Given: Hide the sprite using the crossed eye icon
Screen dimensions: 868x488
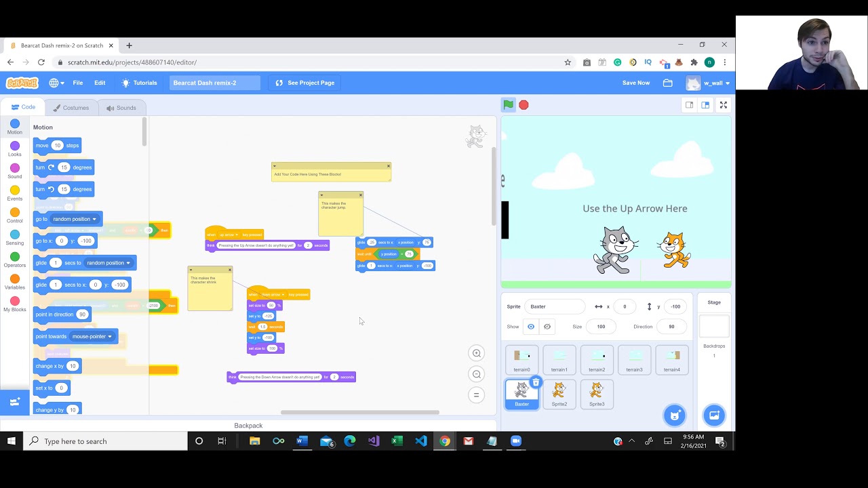Looking at the screenshot, I should pyautogui.click(x=547, y=327).
